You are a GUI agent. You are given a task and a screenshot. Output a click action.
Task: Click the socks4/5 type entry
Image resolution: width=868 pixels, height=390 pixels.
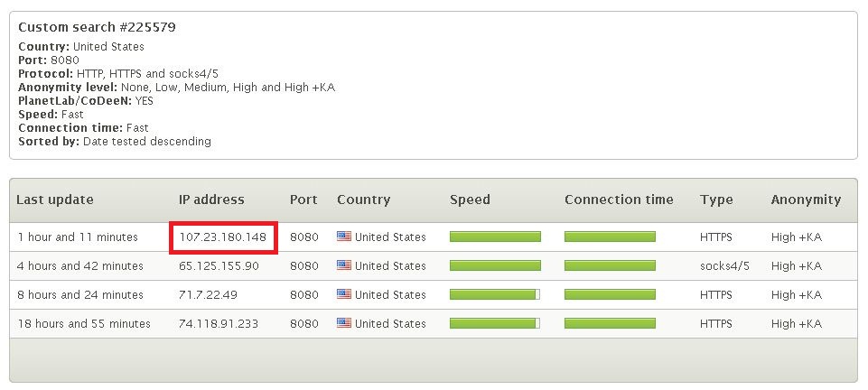coord(724,266)
